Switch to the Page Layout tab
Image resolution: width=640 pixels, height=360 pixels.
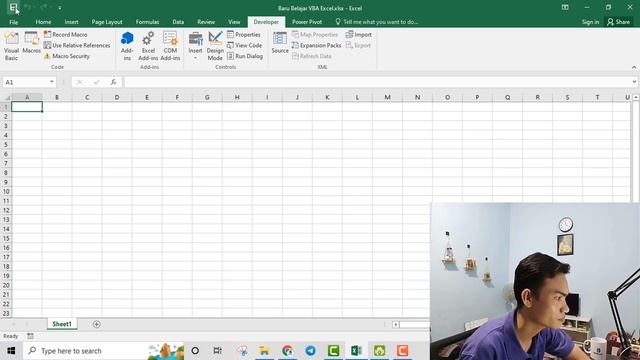coord(107,22)
